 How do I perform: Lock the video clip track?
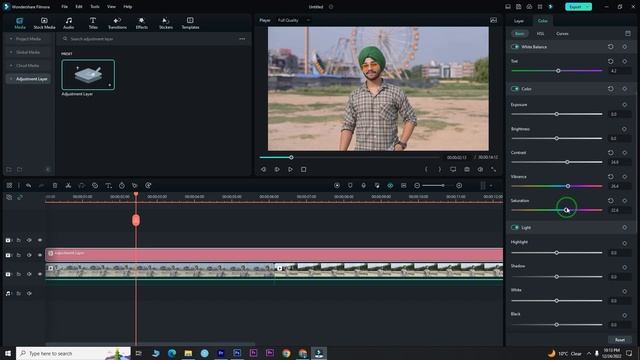click(18, 274)
